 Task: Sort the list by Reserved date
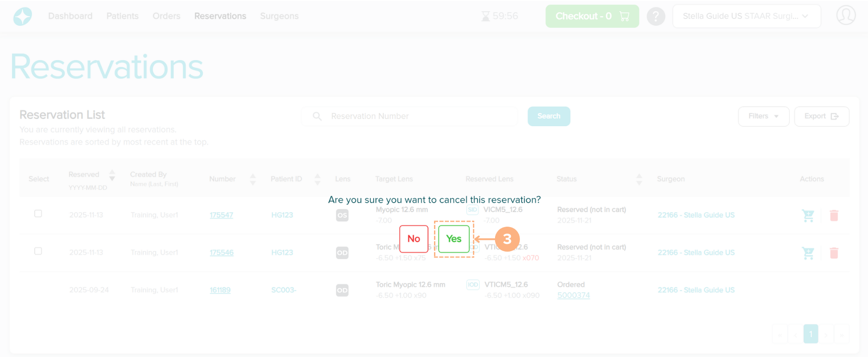point(112,175)
